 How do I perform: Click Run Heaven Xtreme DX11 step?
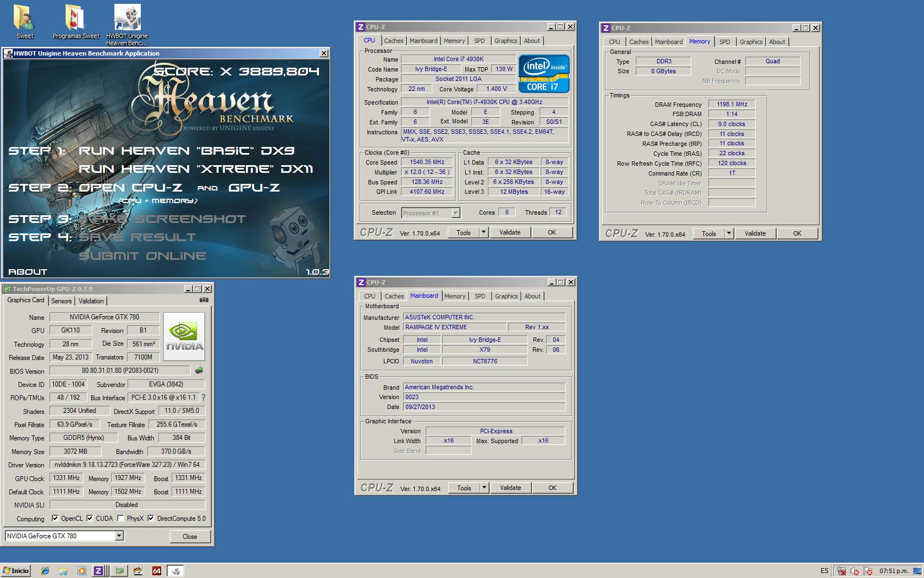196,169
